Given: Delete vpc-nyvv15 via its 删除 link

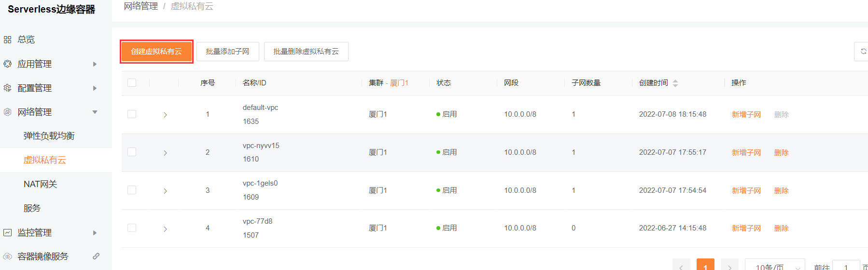Looking at the screenshot, I should tap(782, 152).
